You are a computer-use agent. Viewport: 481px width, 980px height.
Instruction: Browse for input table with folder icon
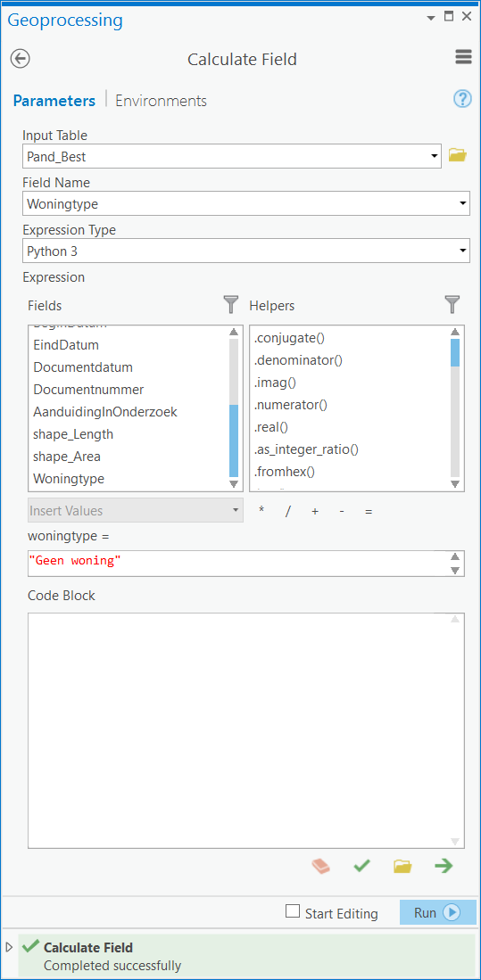(457, 155)
